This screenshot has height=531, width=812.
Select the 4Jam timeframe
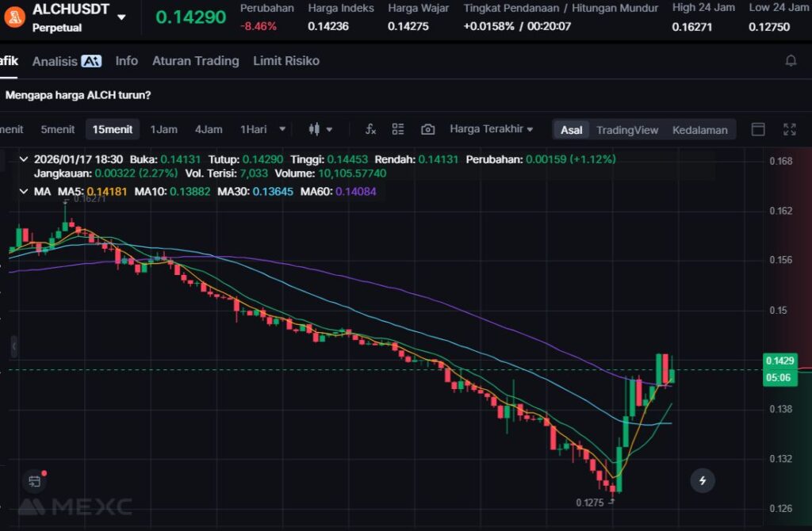coord(209,129)
